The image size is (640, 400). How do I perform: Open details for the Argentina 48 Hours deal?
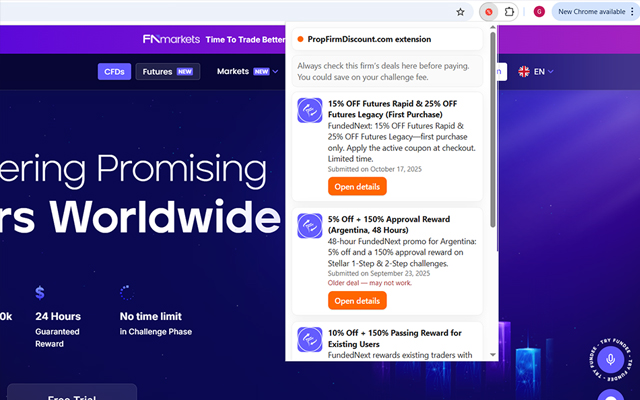tap(357, 301)
